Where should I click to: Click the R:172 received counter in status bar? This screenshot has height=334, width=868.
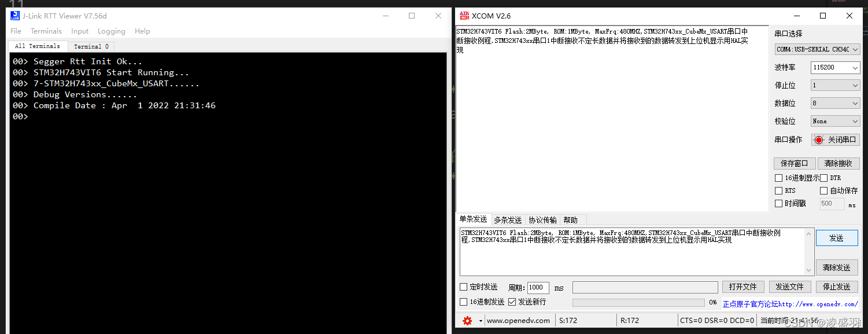click(x=630, y=321)
